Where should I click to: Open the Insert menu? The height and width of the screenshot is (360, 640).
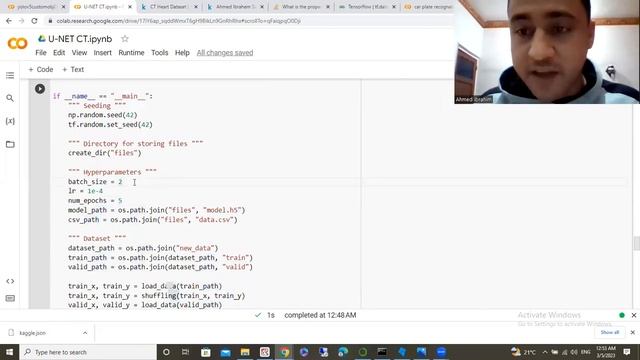point(102,53)
